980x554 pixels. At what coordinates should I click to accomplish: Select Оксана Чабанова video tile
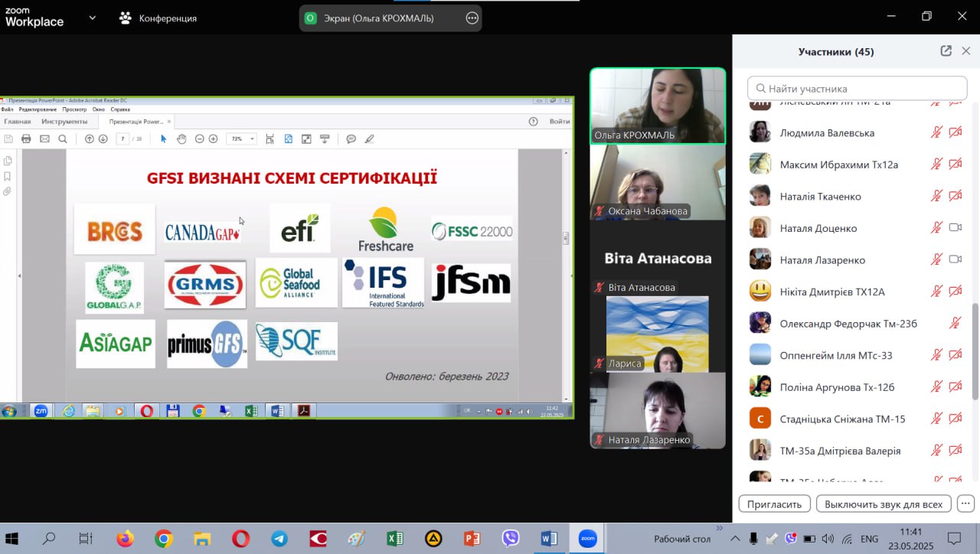coord(658,181)
